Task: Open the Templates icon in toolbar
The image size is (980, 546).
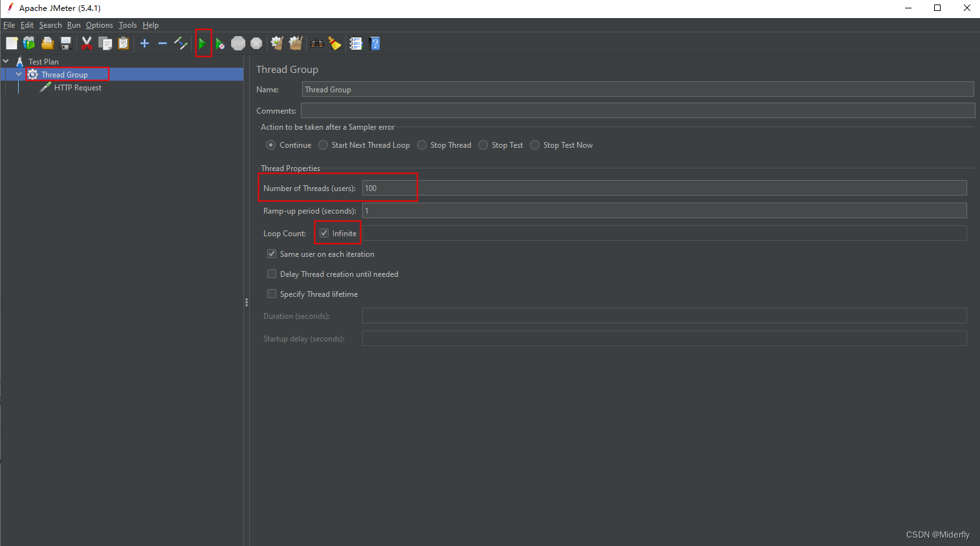Action: pyautogui.click(x=29, y=43)
